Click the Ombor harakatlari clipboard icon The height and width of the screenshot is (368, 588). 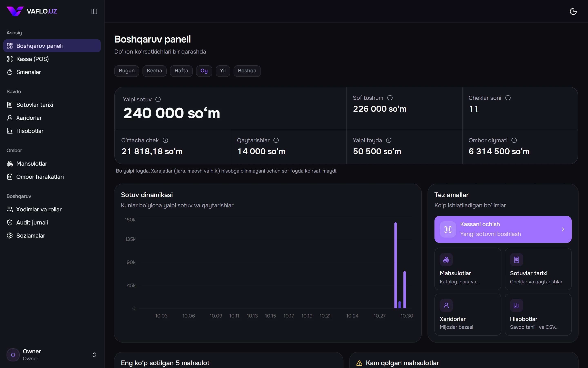pyautogui.click(x=10, y=177)
